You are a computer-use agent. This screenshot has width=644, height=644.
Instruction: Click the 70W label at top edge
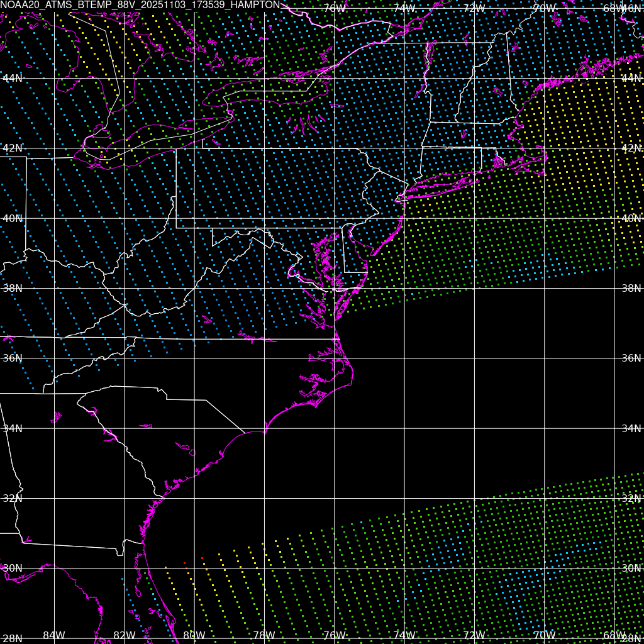543,8
